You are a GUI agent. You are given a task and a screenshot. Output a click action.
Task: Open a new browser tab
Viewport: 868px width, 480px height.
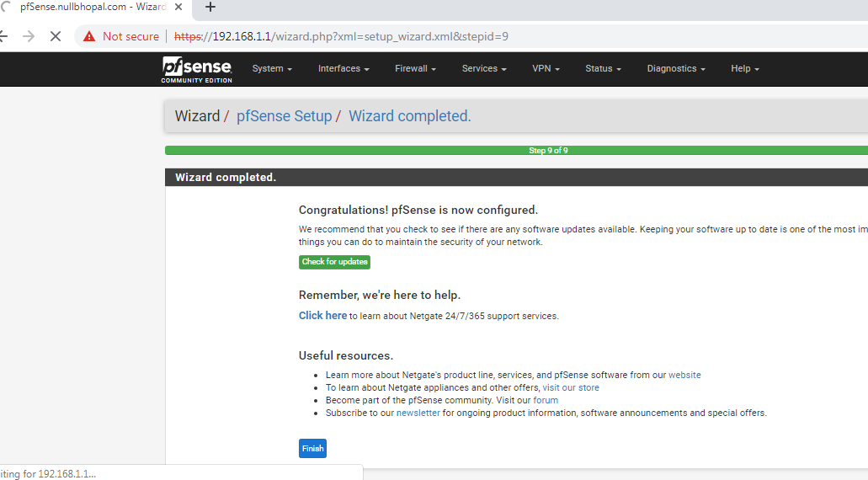tap(210, 8)
